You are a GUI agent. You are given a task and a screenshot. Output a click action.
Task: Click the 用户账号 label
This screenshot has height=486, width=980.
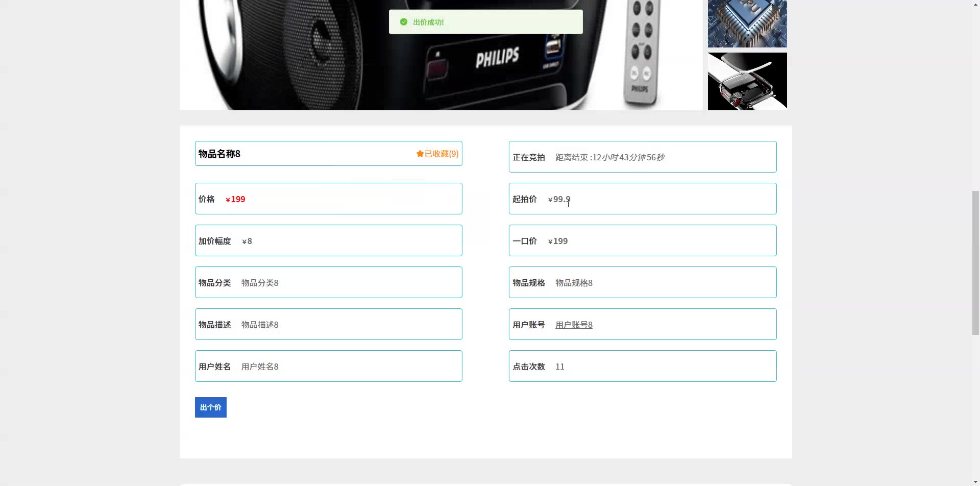coord(529,325)
